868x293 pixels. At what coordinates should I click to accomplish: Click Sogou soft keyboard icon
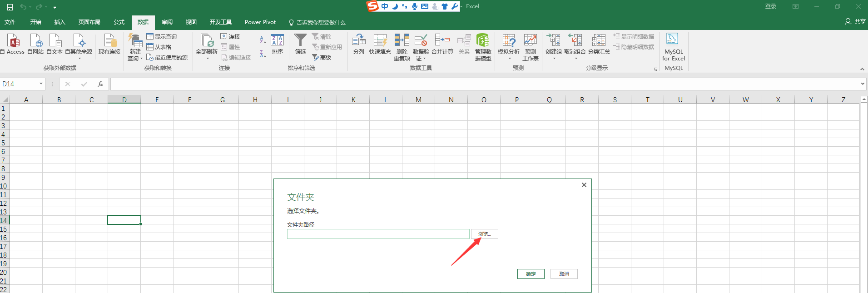click(x=425, y=6)
